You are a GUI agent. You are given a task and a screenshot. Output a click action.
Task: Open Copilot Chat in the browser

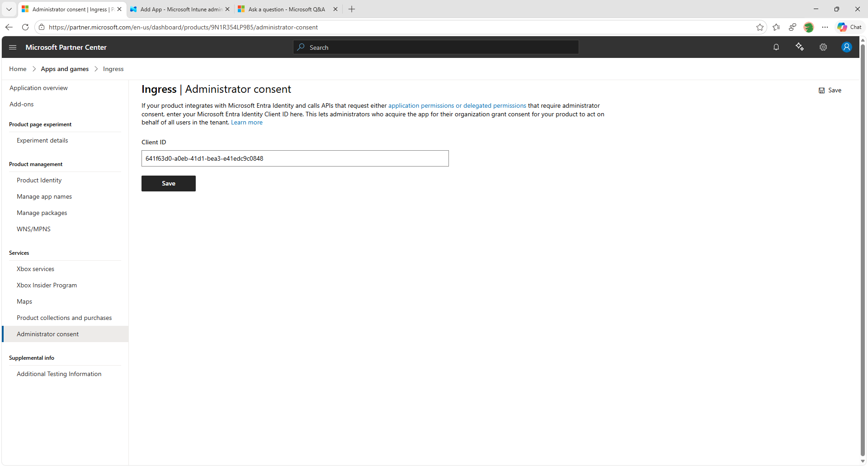[x=849, y=27]
